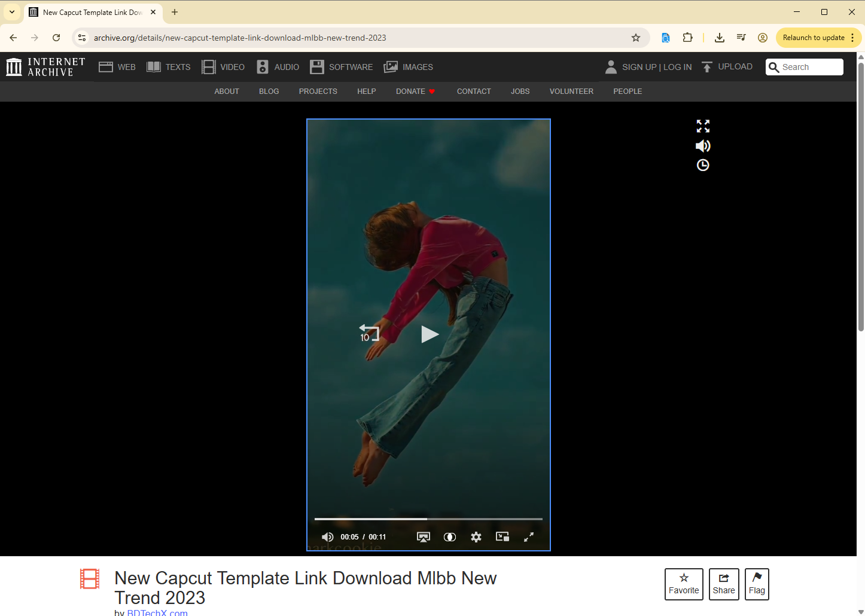The height and width of the screenshot is (616, 865).
Task: Open browser Downloads
Action: point(720,38)
